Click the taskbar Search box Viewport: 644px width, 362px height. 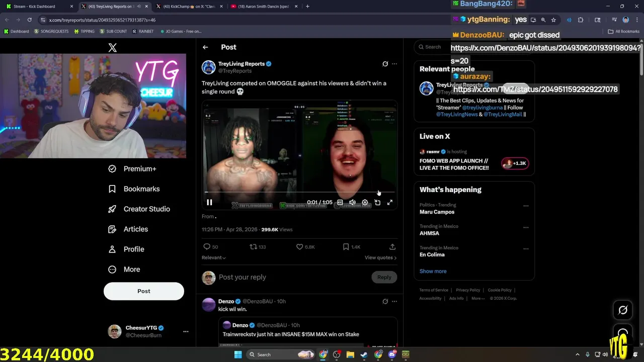click(281, 354)
